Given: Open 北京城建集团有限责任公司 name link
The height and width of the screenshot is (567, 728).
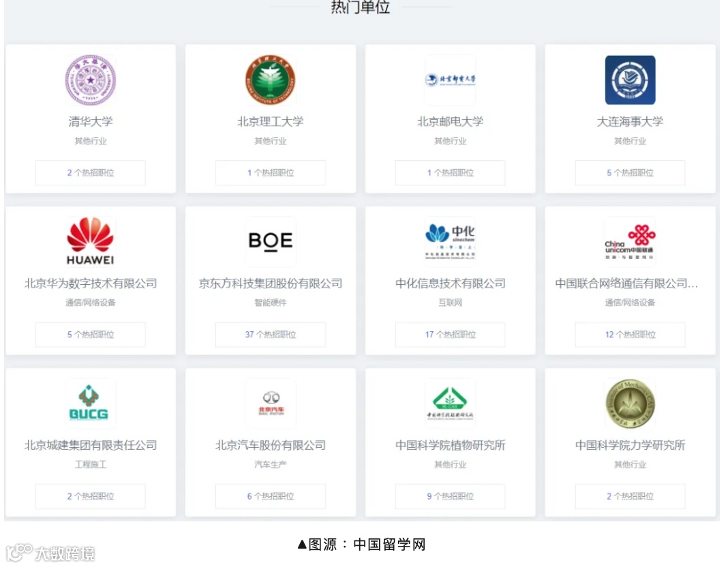Looking at the screenshot, I should [x=90, y=446].
